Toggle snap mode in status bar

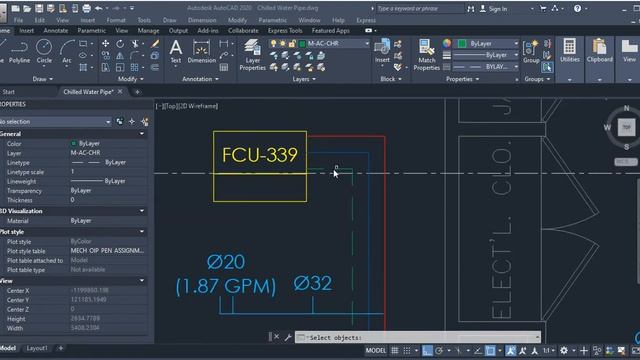pos(407,351)
